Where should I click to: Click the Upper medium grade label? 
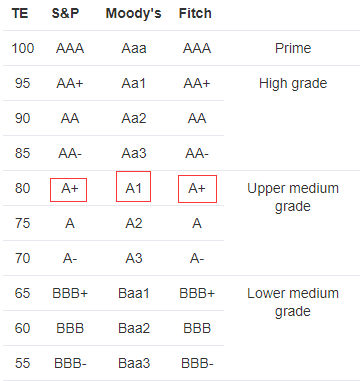(x=293, y=197)
